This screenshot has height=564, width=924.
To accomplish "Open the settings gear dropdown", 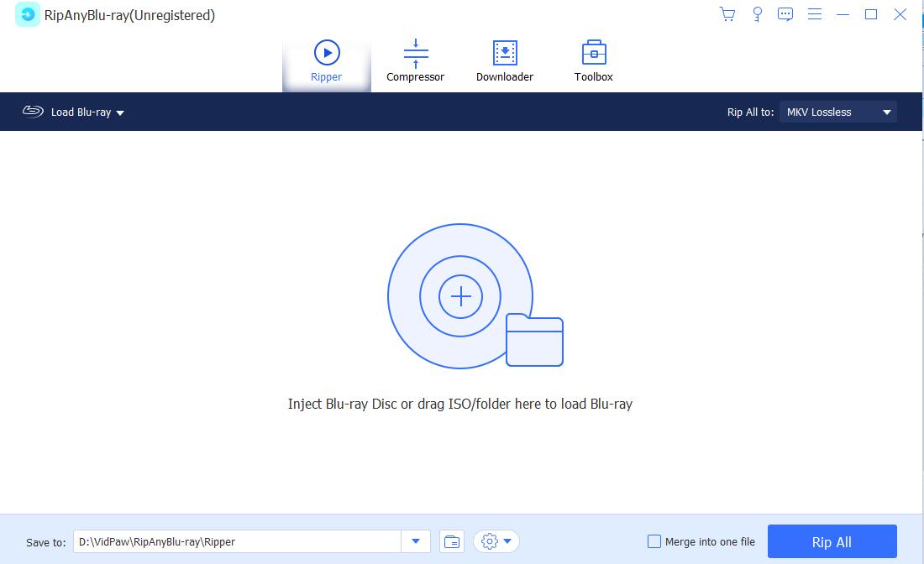I will [496, 541].
